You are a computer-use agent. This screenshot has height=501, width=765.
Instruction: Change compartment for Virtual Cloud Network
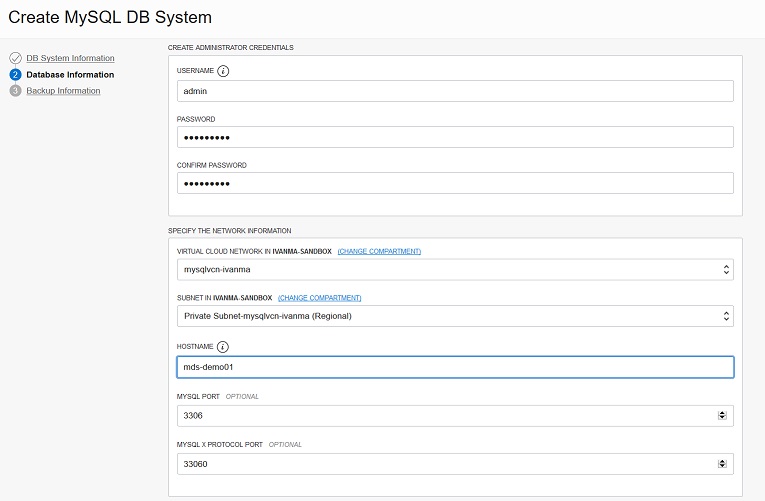(x=379, y=251)
